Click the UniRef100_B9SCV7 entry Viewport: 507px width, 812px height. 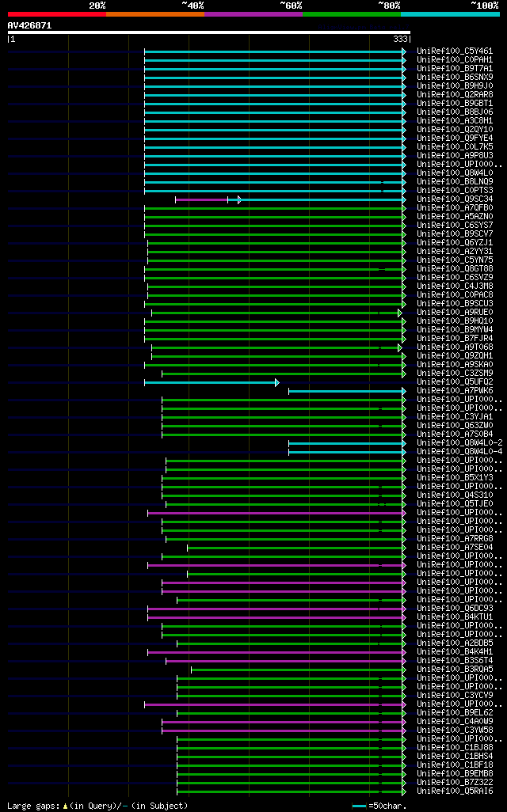455,234
